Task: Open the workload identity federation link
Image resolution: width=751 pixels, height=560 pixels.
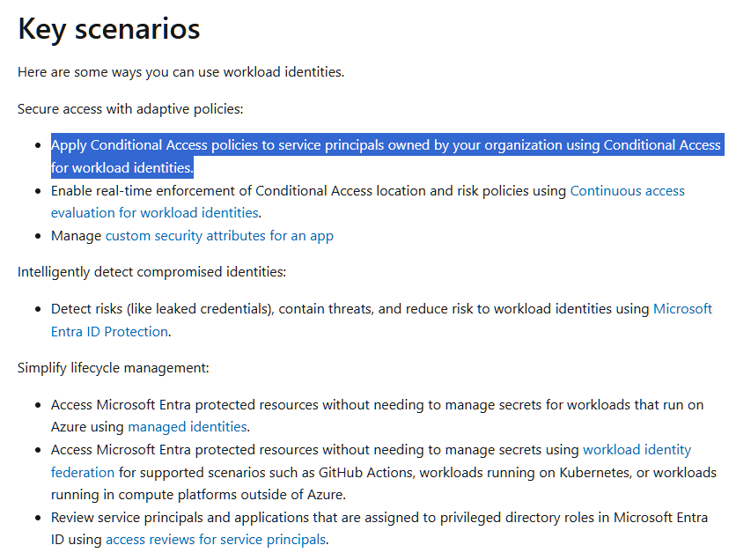Action: pyautogui.click(x=637, y=449)
